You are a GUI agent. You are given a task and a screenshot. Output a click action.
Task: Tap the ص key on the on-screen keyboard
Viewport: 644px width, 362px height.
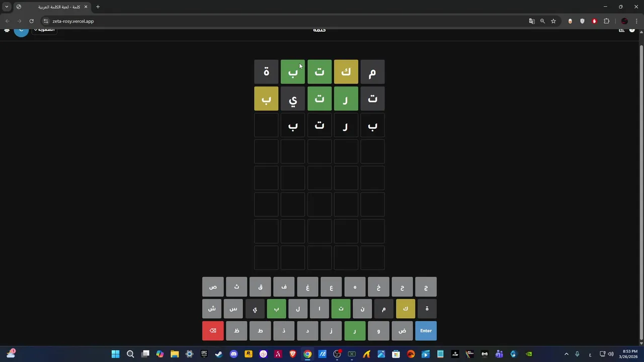coord(213,287)
